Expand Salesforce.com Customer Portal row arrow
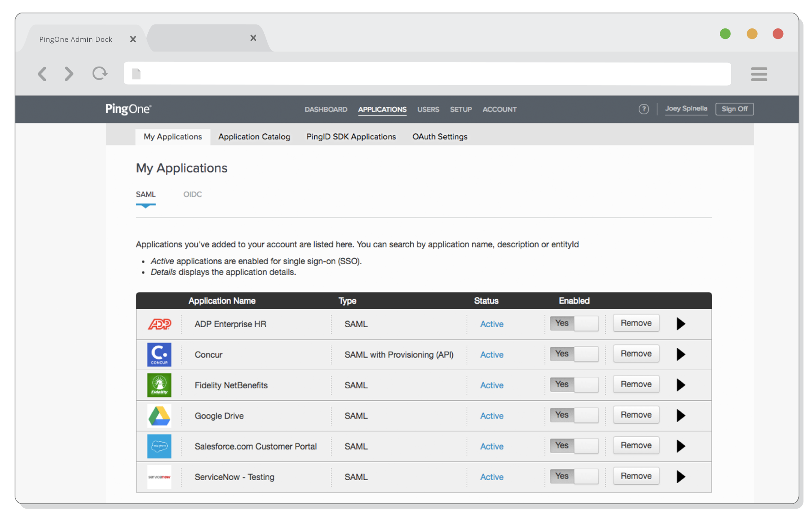The image size is (812, 518). [x=681, y=446]
